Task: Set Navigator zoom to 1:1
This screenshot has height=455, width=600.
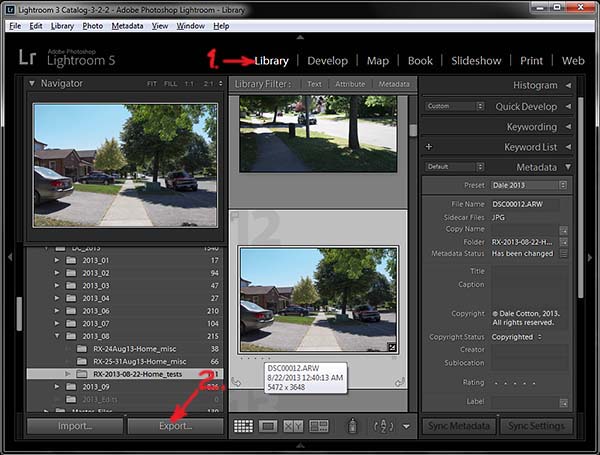Action: 189,83
